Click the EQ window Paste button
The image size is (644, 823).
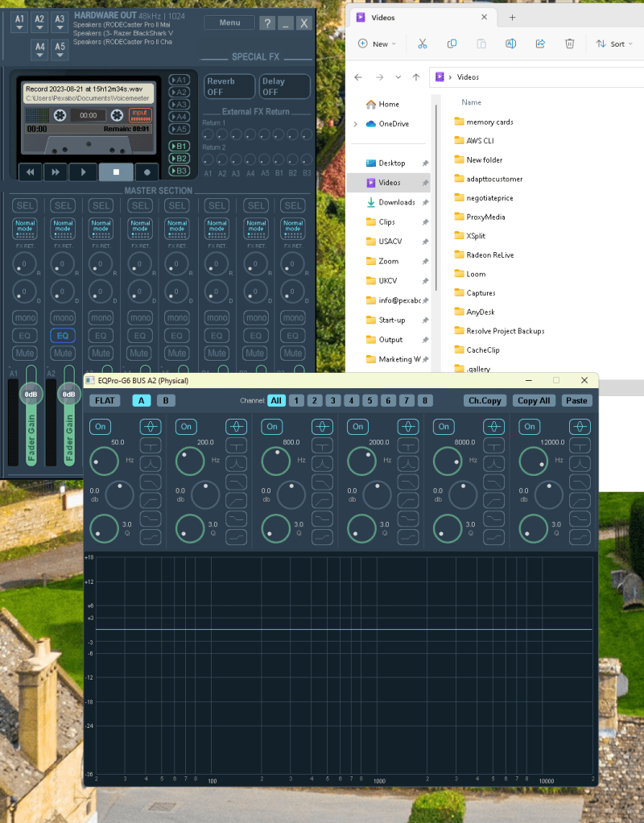tap(576, 400)
